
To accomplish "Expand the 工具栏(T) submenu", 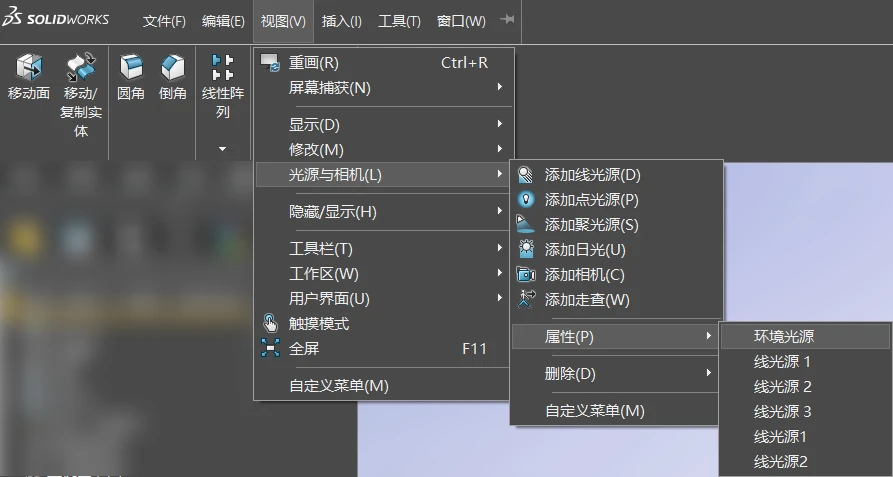I will point(384,249).
